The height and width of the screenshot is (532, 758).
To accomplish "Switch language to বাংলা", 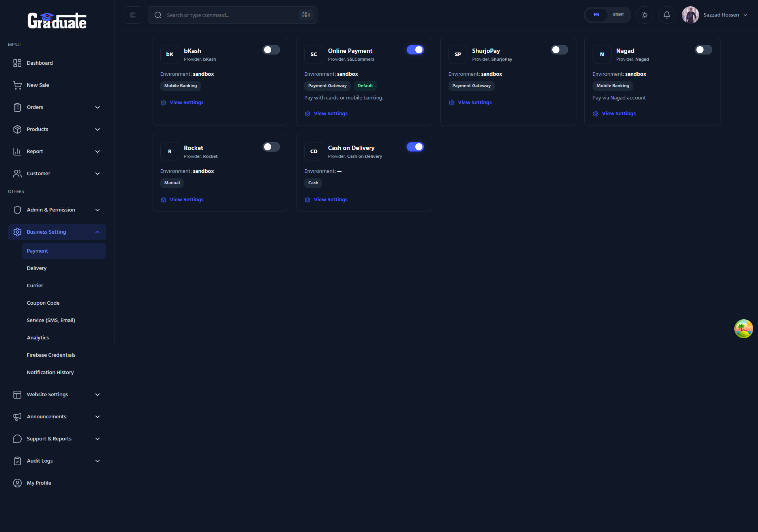I will tap(618, 15).
